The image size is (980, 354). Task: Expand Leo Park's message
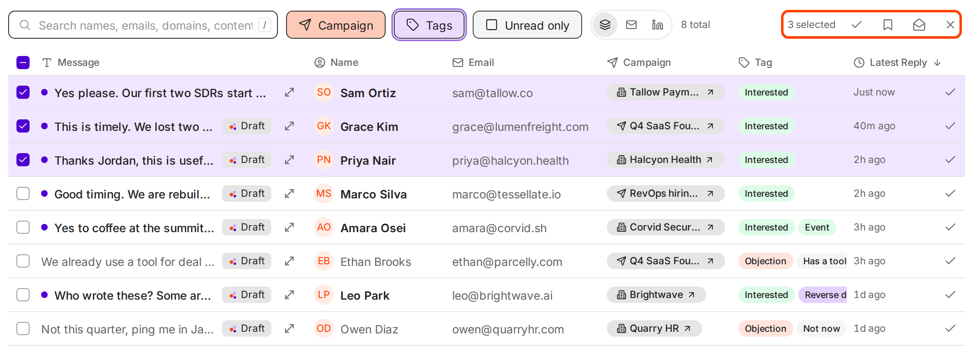[x=289, y=295]
